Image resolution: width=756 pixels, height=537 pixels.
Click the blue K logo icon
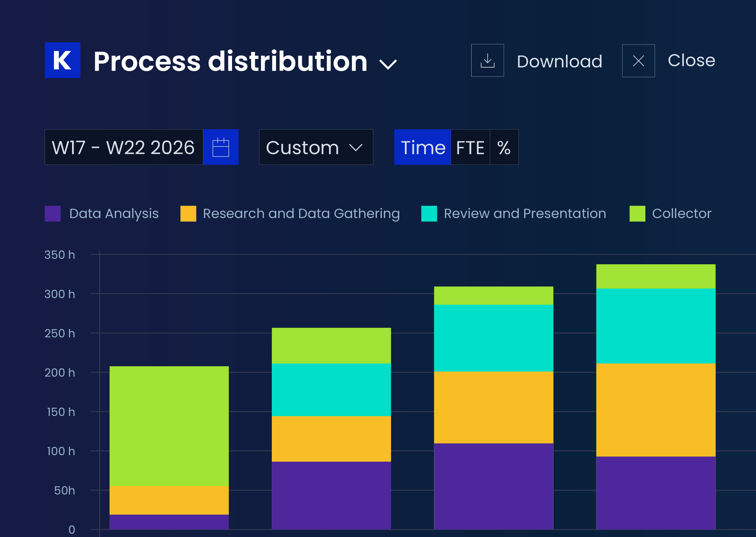[62, 60]
